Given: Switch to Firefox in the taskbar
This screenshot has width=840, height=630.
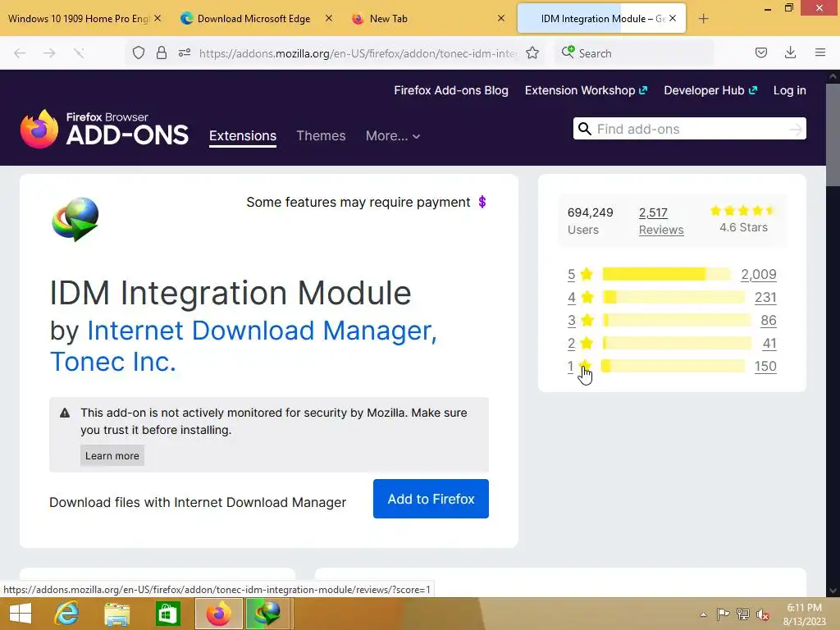Looking at the screenshot, I should point(218,614).
